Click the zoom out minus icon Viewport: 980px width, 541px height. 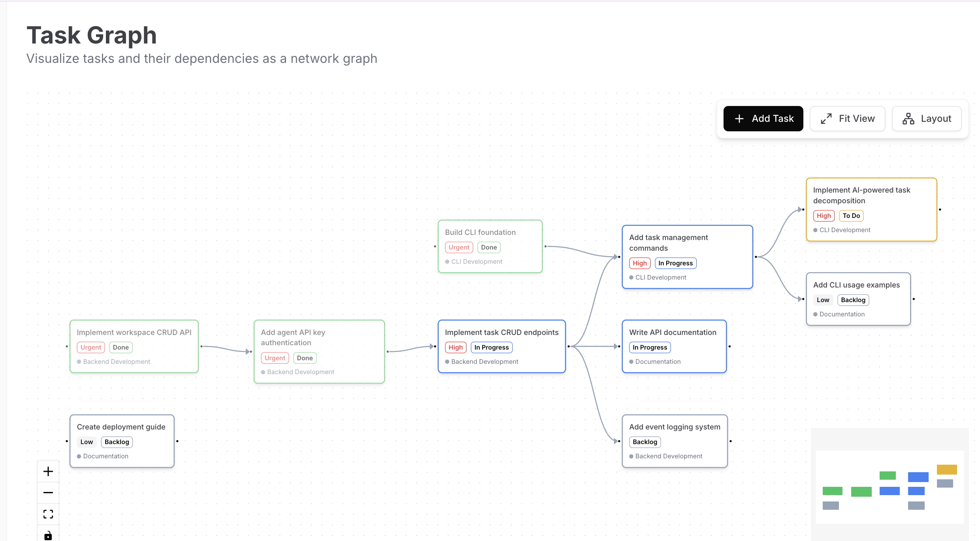(48, 493)
